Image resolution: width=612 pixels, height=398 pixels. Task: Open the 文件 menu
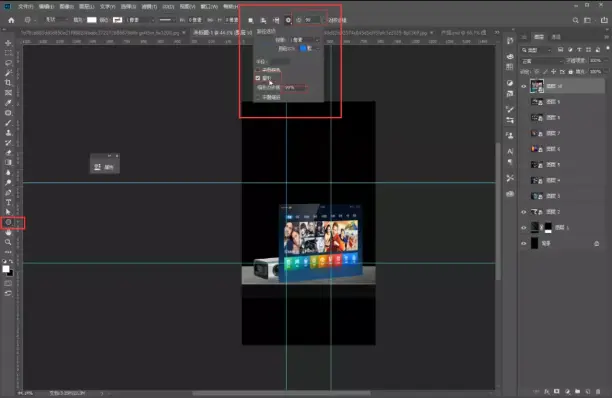click(x=26, y=7)
